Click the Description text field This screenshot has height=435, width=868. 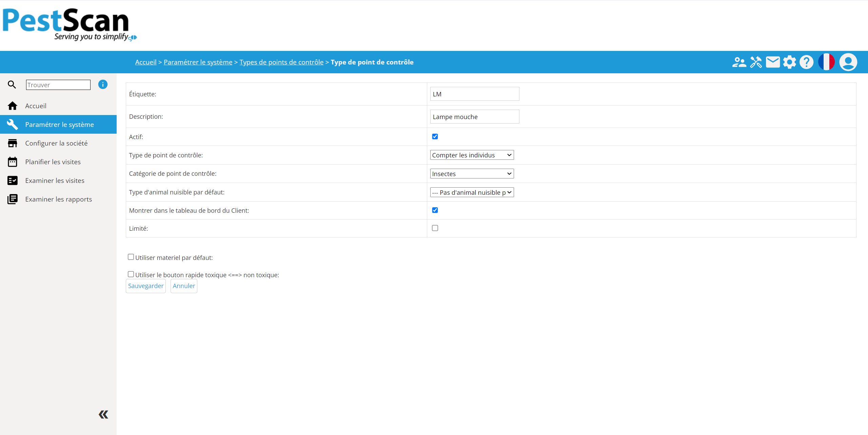474,117
